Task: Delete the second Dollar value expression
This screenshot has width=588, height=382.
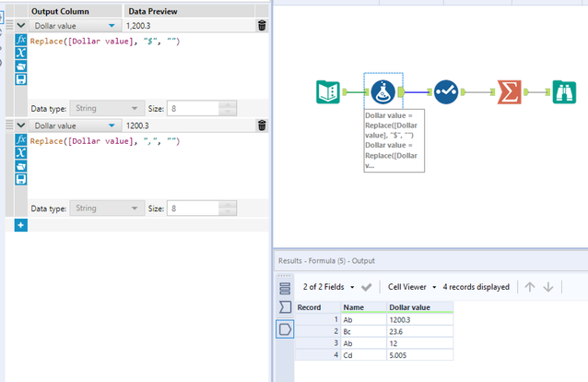Action: point(262,125)
